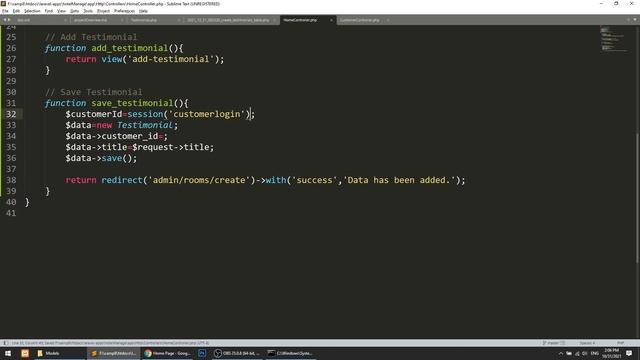640x360 pixels.
Task: Open the Goto menu
Action: (74, 11)
